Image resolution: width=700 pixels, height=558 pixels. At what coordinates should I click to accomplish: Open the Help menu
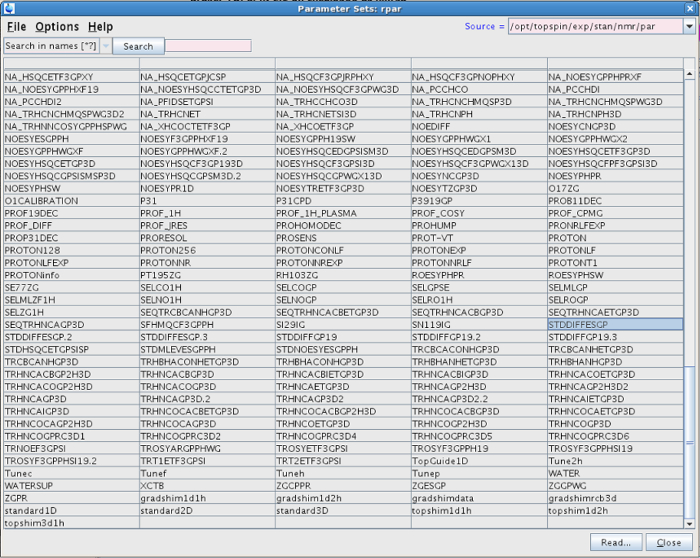100,27
